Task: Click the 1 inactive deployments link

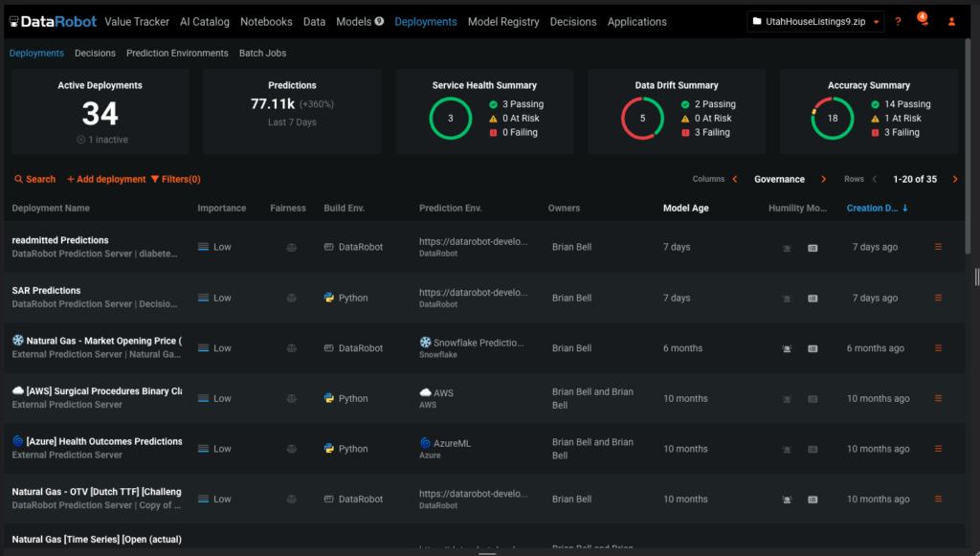Action: click(102, 140)
